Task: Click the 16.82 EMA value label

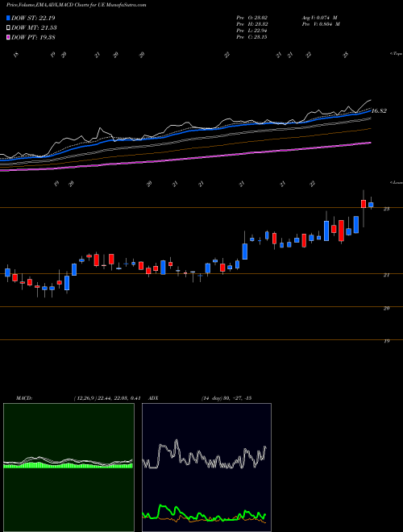Action: tap(379, 111)
